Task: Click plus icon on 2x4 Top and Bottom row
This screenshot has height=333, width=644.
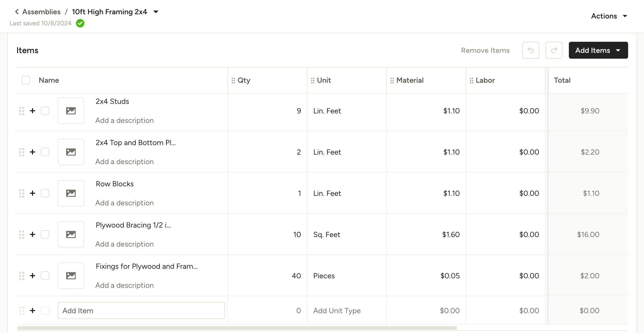Action: point(33,152)
